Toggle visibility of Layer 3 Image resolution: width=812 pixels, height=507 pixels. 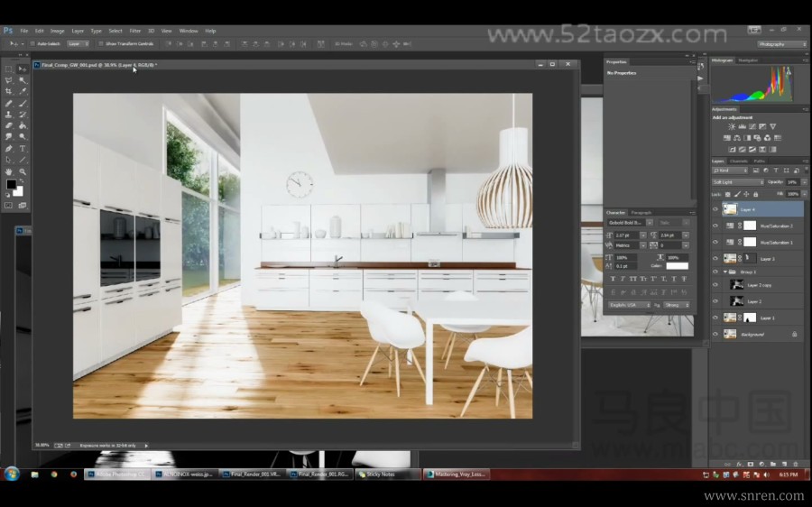point(715,258)
